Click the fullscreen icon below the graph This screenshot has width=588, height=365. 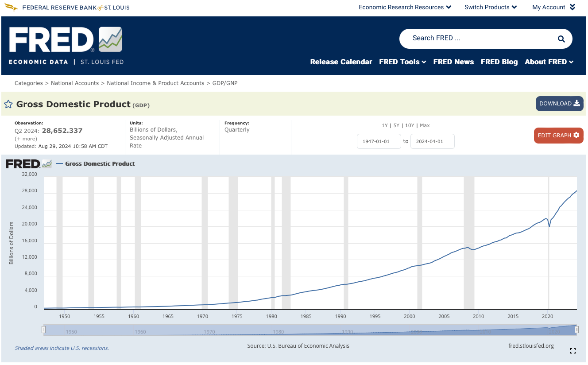[x=573, y=351]
